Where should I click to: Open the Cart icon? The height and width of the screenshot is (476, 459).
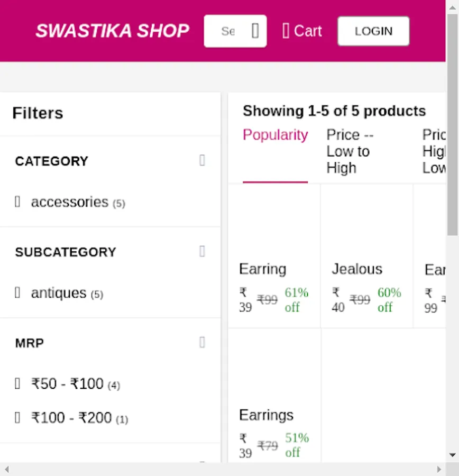(x=286, y=31)
